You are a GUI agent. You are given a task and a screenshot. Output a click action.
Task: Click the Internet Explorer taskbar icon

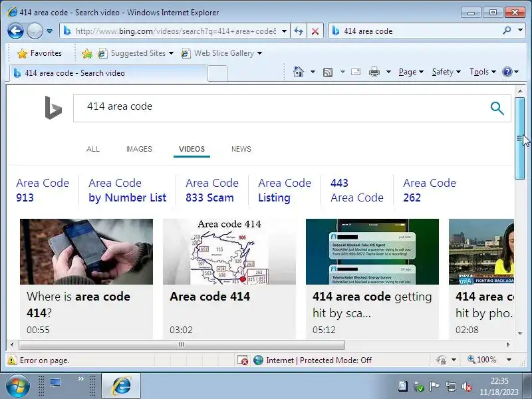(121, 386)
